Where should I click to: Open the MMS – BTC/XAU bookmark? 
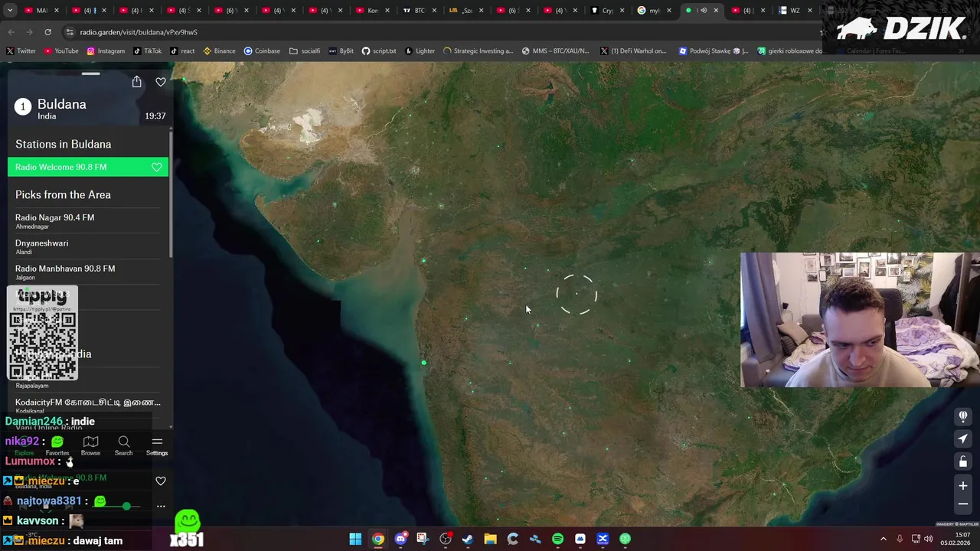tap(556, 51)
